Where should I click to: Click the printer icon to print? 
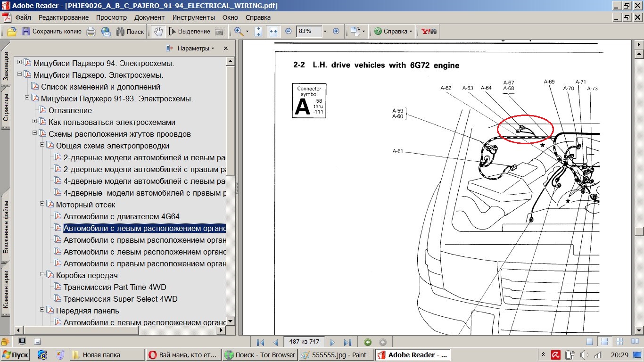pyautogui.click(x=91, y=32)
